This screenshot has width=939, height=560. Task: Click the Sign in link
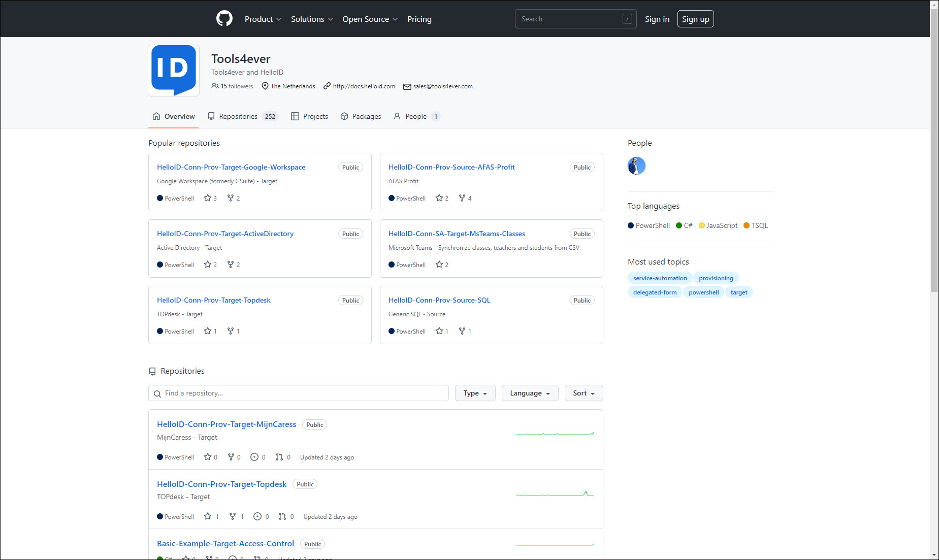[x=657, y=19]
